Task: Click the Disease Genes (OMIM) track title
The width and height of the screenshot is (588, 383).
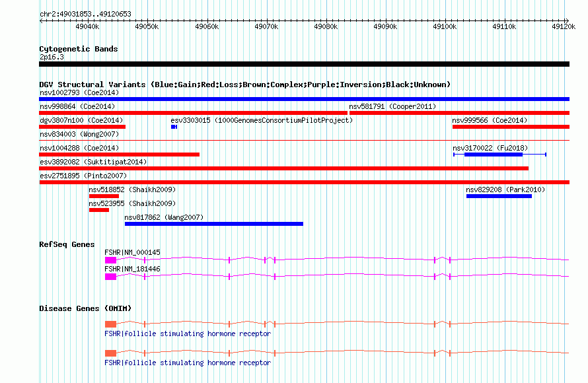Action: (85, 308)
